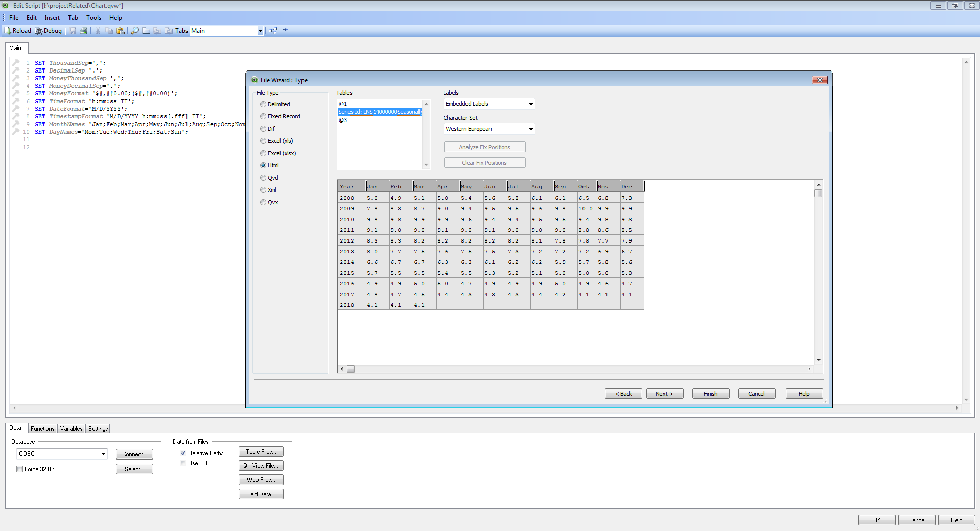Choose the Qvd file type
This screenshot has height=531, width=980.
269,178
